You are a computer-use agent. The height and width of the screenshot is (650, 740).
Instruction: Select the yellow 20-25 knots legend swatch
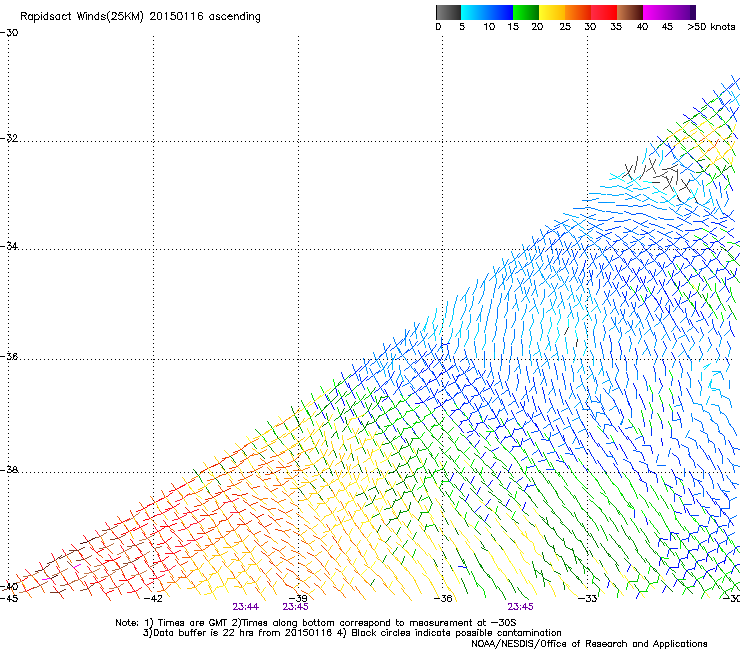552,12
